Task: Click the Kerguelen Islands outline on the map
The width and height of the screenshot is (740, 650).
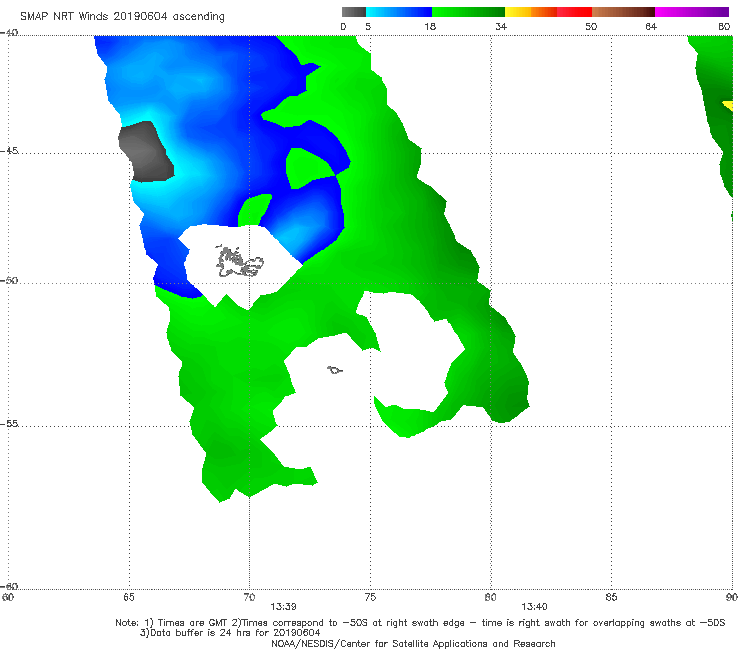Action: point(239,262)
